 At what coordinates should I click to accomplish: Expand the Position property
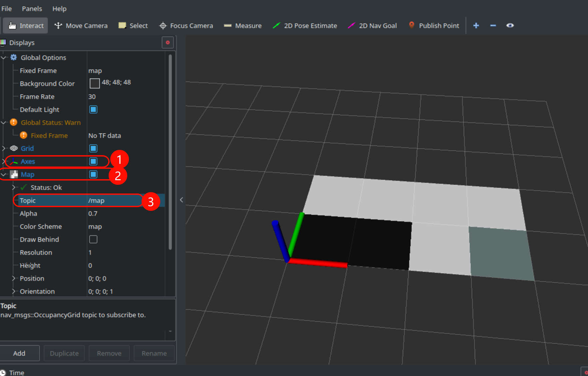[14, 278]
